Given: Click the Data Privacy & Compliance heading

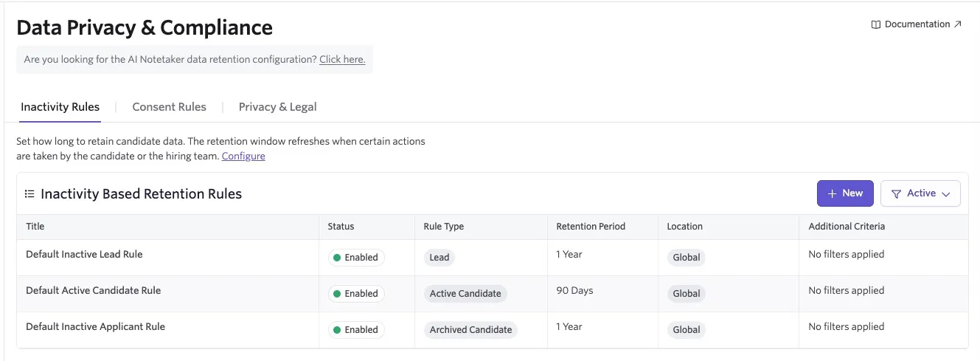Looking at the screenshot, I should (145, 27).
